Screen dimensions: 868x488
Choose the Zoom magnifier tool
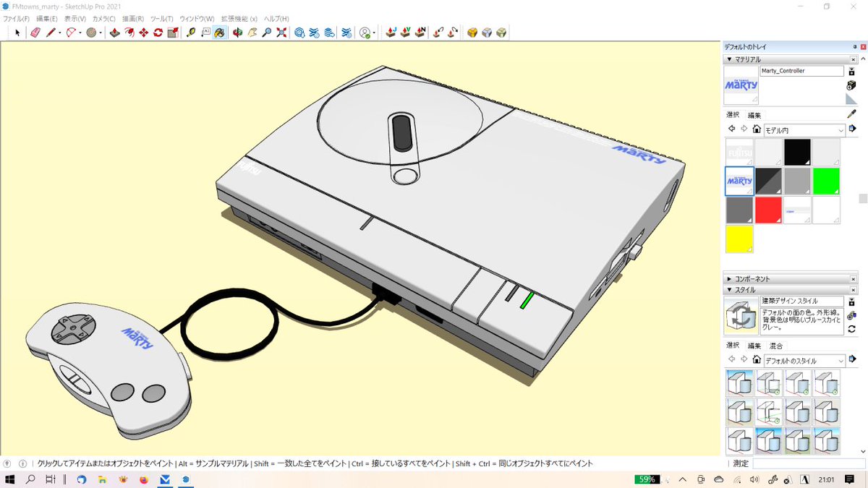[266, 33]
